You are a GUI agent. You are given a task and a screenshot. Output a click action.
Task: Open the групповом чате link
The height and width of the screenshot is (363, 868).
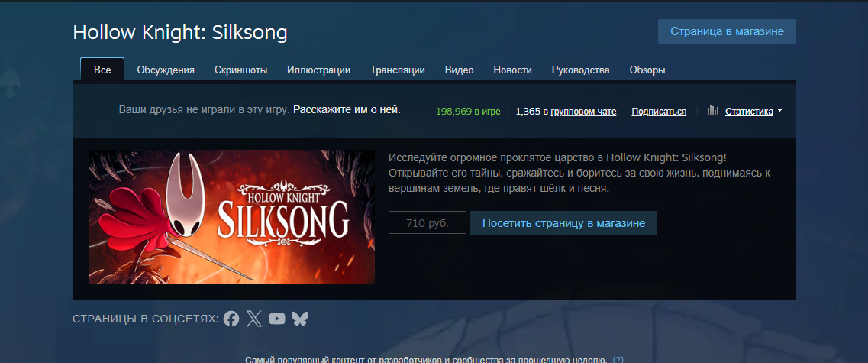click(583, 112)
